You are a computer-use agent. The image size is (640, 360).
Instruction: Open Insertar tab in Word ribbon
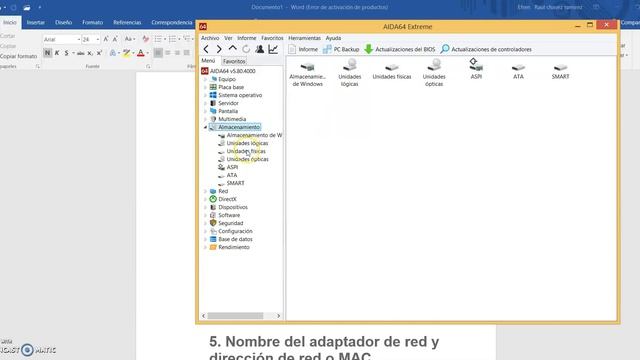pyautogui.click(x=36, y=22)
